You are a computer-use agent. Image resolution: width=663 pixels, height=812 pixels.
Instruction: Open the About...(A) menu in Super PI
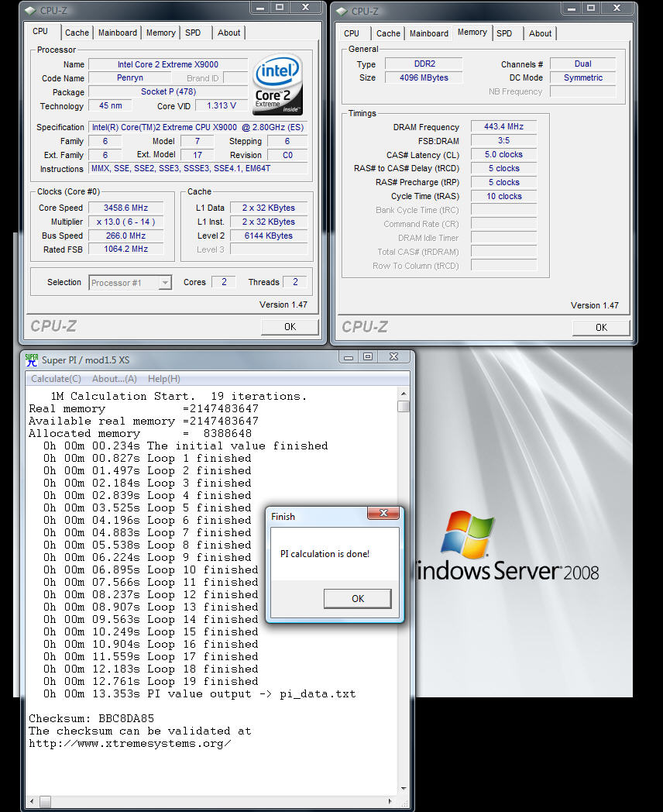pos(115,379)
